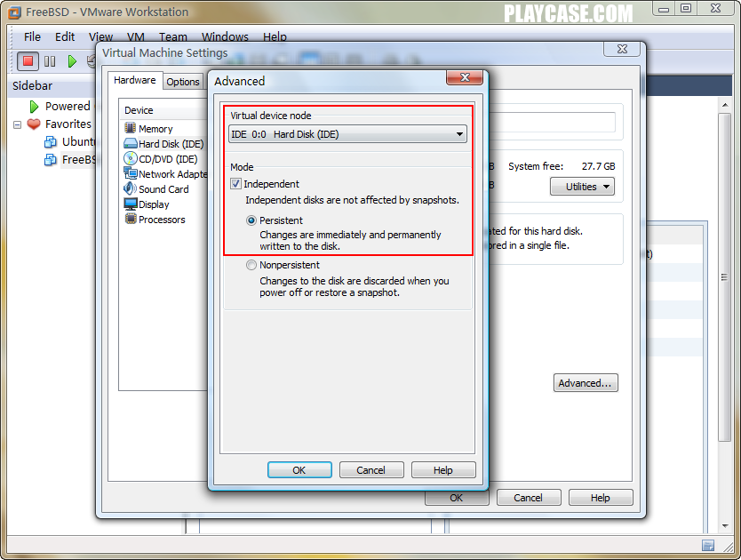
Task: Toggle the Independent mode checkbox
Action: click(x=235, y=184)
